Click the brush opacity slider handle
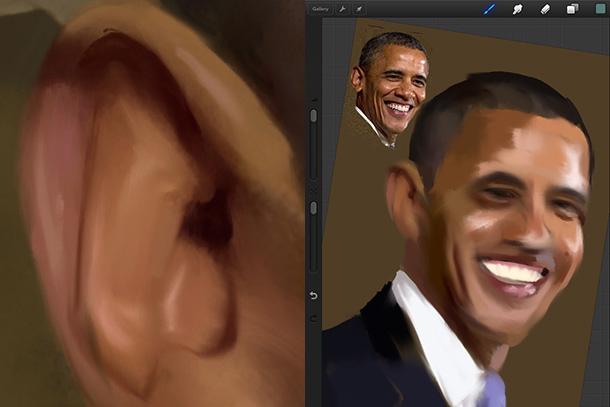The width and height of the screenshot is (610, 407). pos(314,208)
